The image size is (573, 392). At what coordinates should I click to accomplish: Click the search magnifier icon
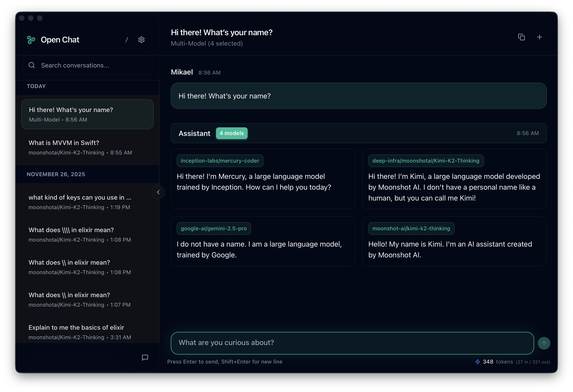32,65
